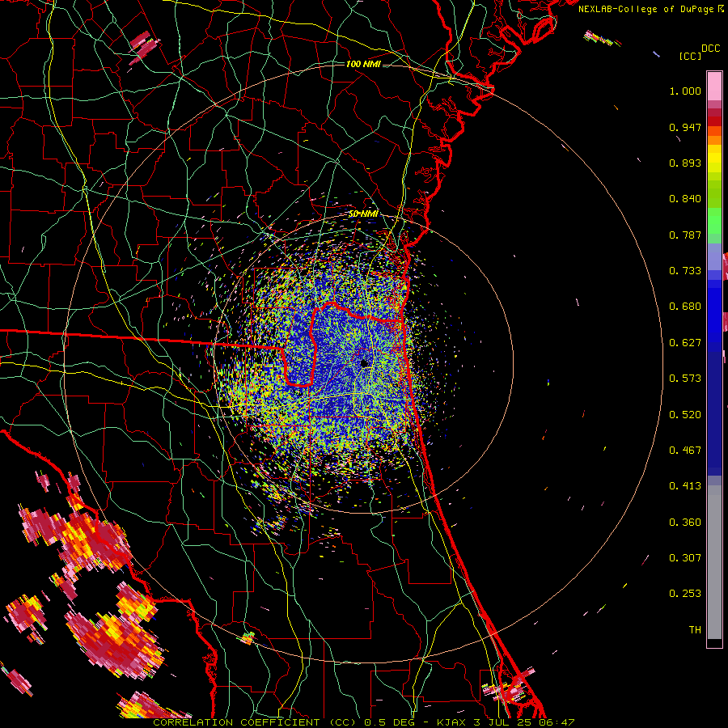728x728 pixels.
Task: Click the 0.467 scale value
Action: (685, 451)
